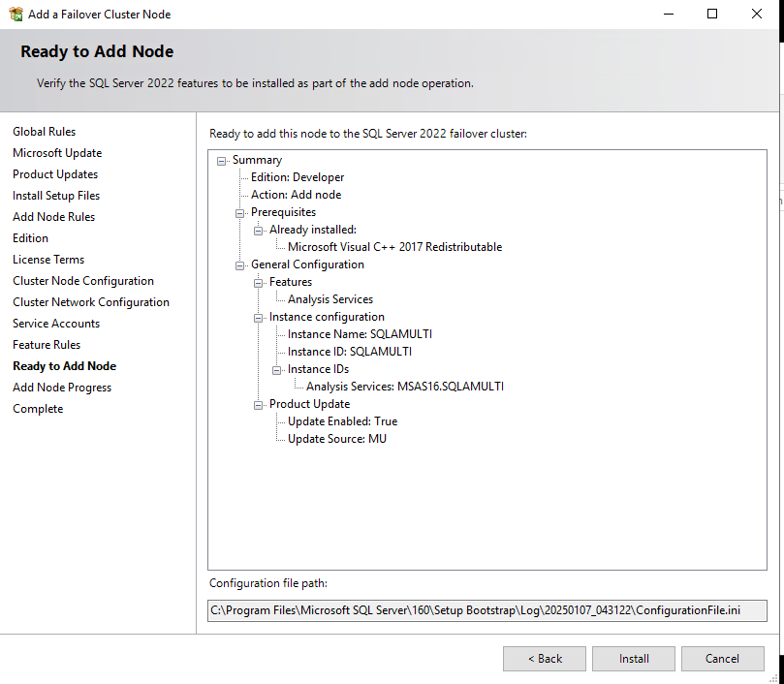The image size is (784, 684).
Task: Select Instance ID: SQLAMULTI item
Action: pyautogui.click(x=350, y=352)
